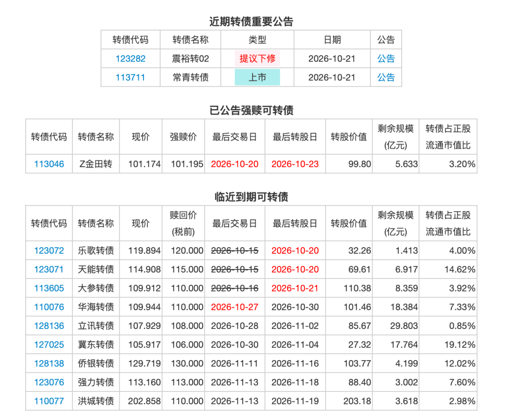
Task: Click 华海转债 remaining size 18.384
Action: coord(404,307)
